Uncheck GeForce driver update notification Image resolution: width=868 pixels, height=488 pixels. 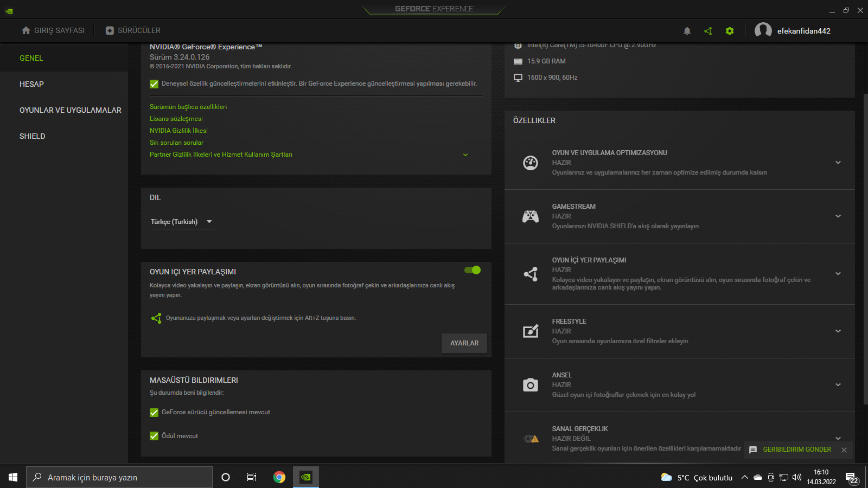point(154,413)
